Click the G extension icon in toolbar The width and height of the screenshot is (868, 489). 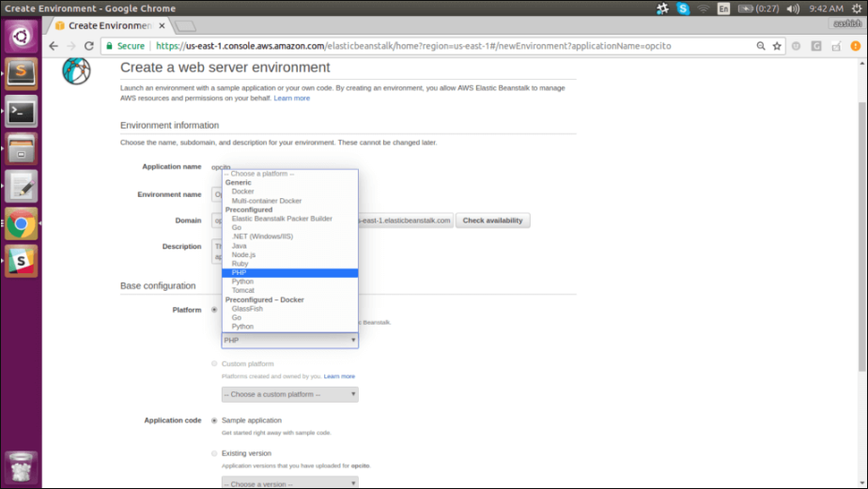pos(816,46)
